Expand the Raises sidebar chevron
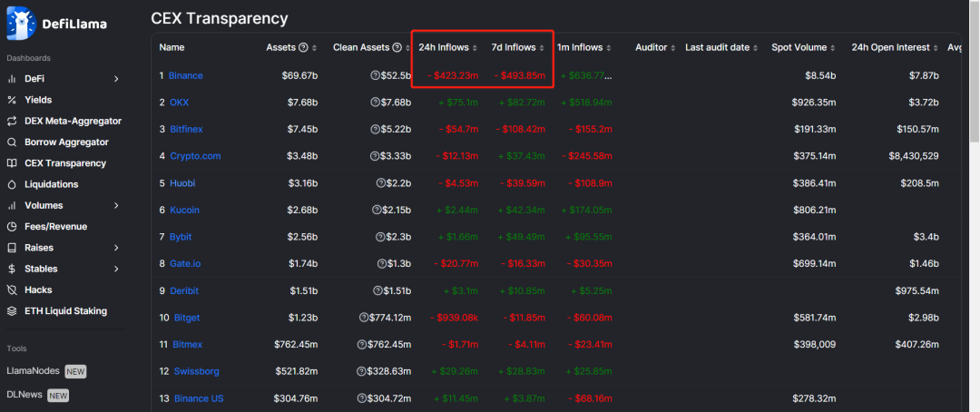980x412 pixels. pos(116,248)
